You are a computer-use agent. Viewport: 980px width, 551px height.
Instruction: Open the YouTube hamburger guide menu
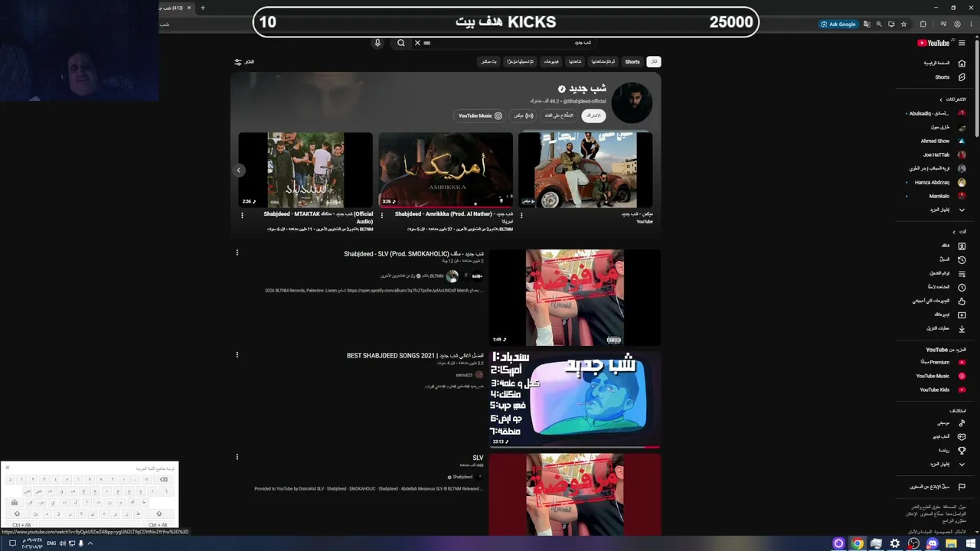pos(962,43)
